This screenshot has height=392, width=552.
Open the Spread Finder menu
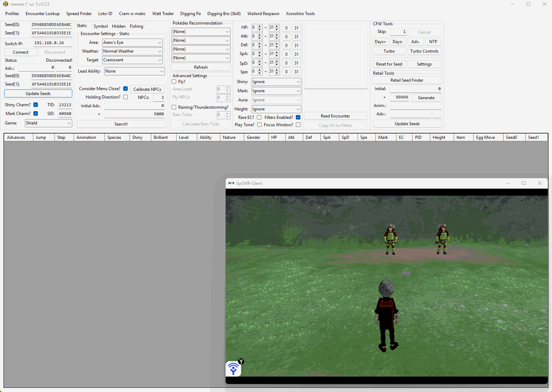[79, 14]
